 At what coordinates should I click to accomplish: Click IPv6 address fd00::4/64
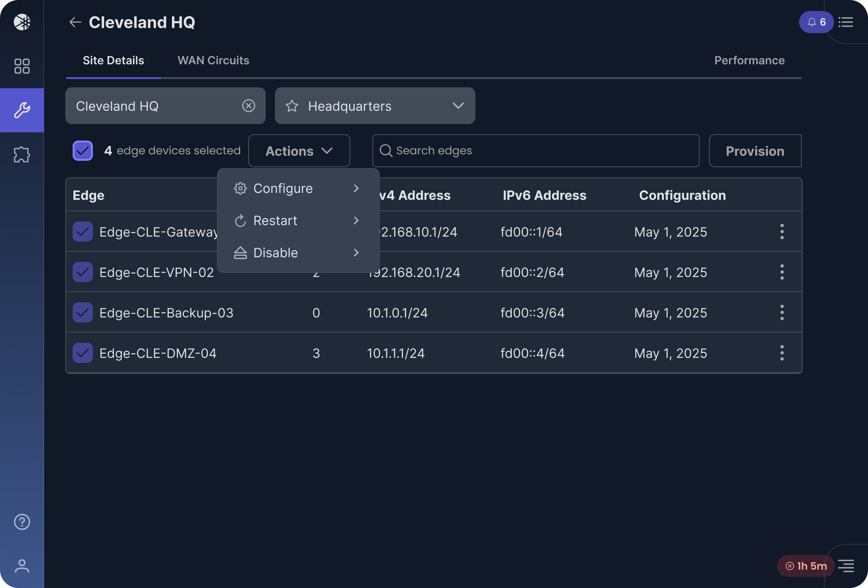pyautogui.click(x=532, y=353)
